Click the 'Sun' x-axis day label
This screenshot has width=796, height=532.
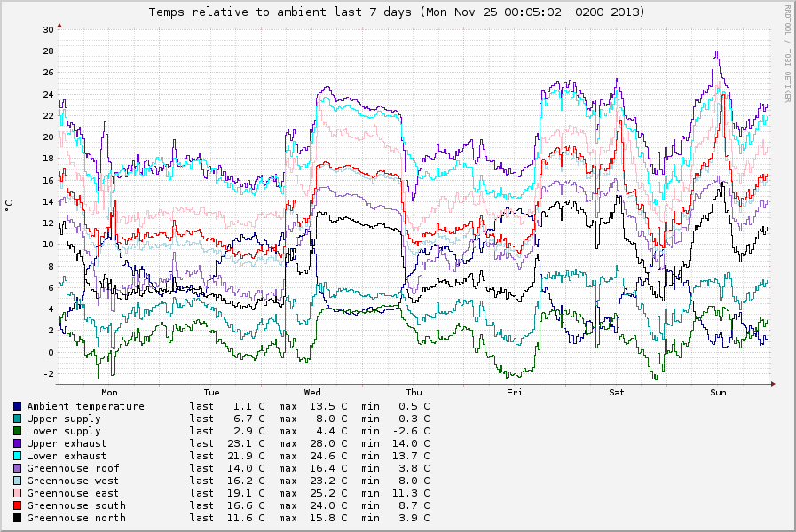718,393
